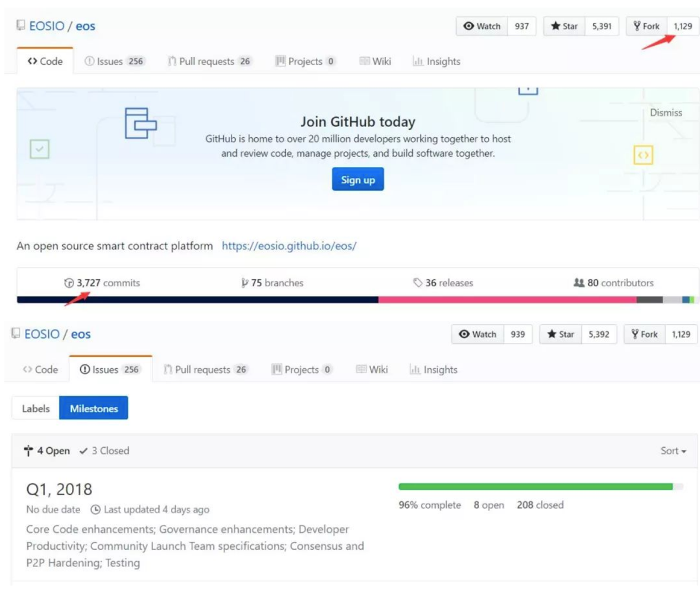Switch to the Labels view

pyautogui.click(x=36, y=409)
